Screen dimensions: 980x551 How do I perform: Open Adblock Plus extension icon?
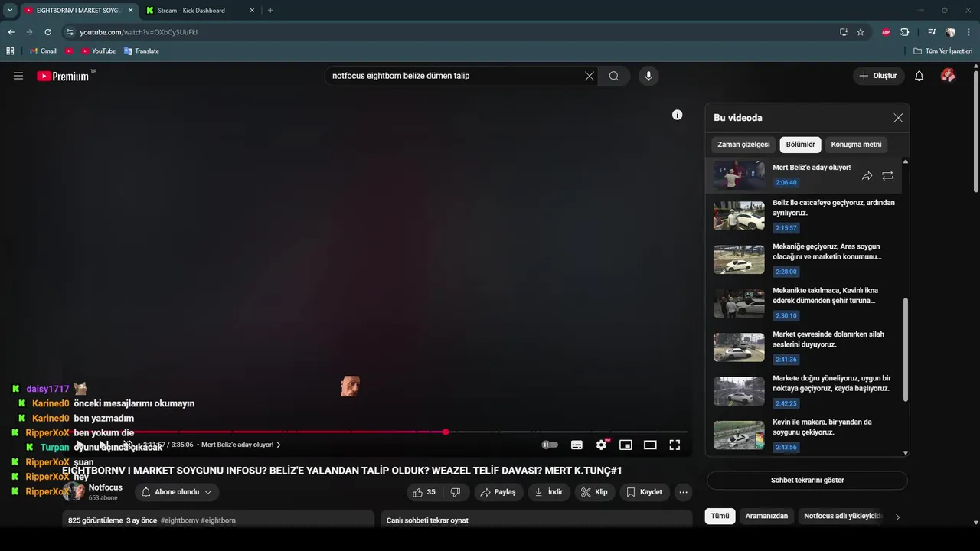[886, 32]
